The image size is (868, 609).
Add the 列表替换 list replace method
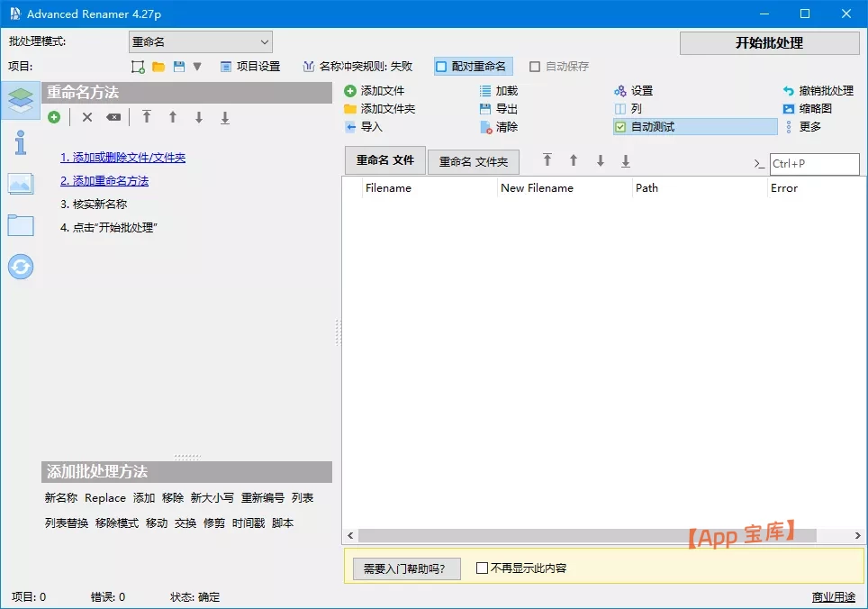coord(67,523)
